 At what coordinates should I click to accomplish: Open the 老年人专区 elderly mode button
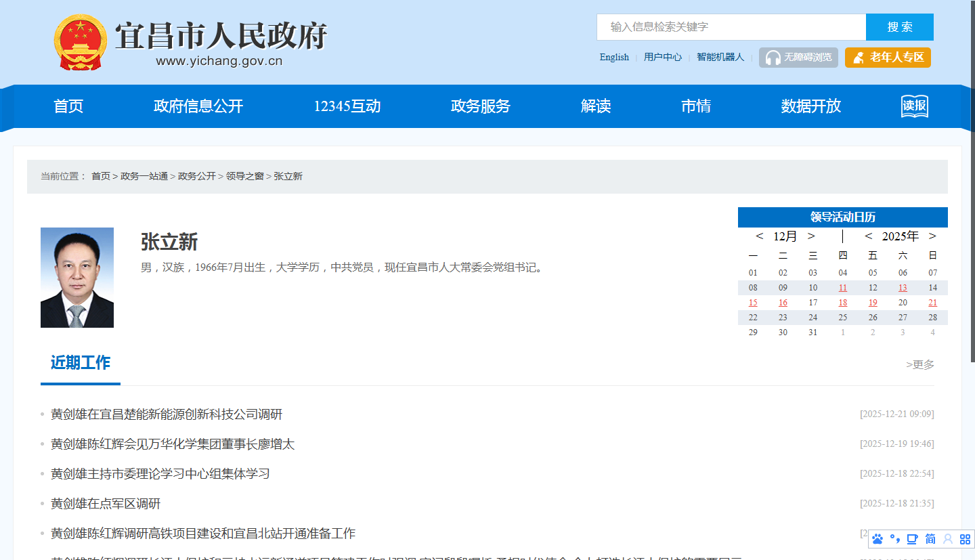pyautogui.click(x=888, y=58)
